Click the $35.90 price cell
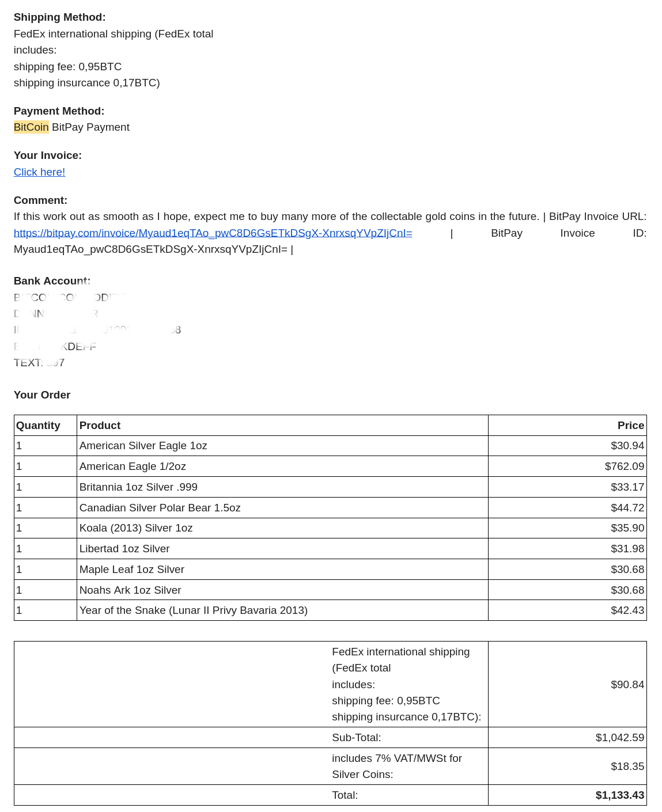The height and width of the screenshot is (812, 662). tap(568, 528)
